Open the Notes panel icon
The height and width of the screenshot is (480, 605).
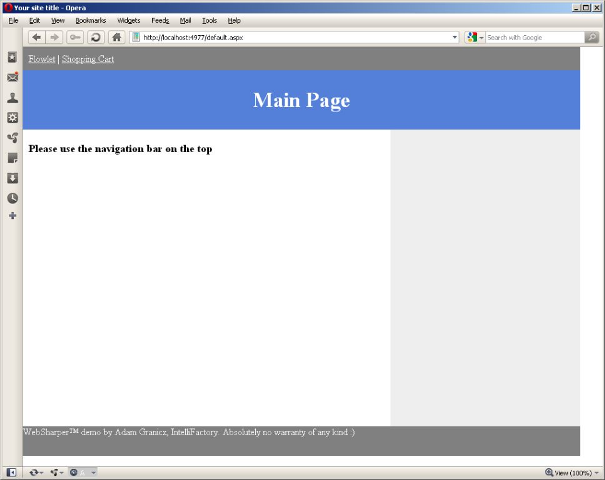click(x=12, y=158)
